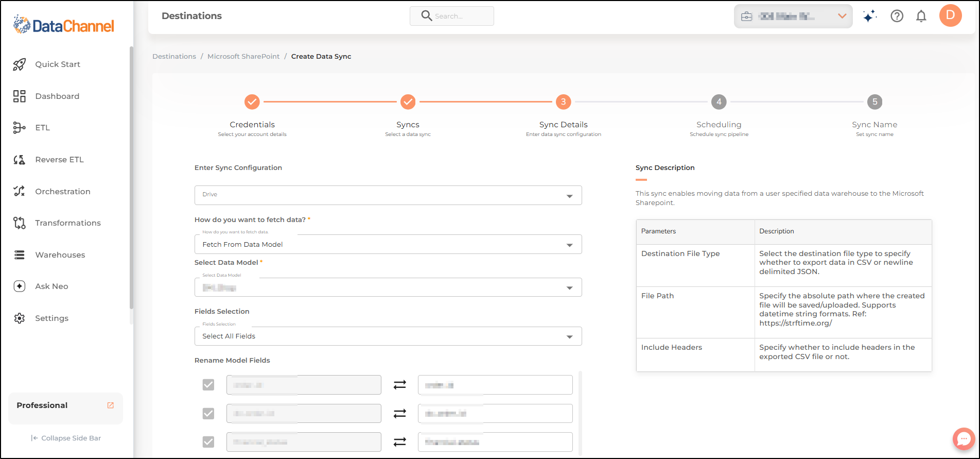Click the 'Include Headers' parameter cell

click(695, 354)
